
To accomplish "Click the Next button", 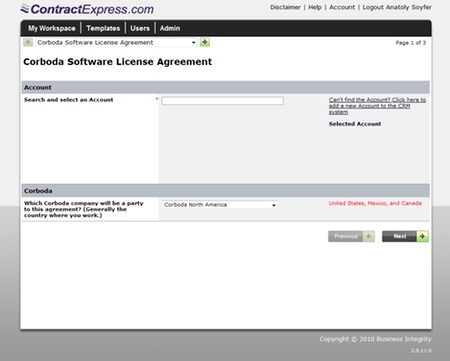I will (x=405, y=236).
